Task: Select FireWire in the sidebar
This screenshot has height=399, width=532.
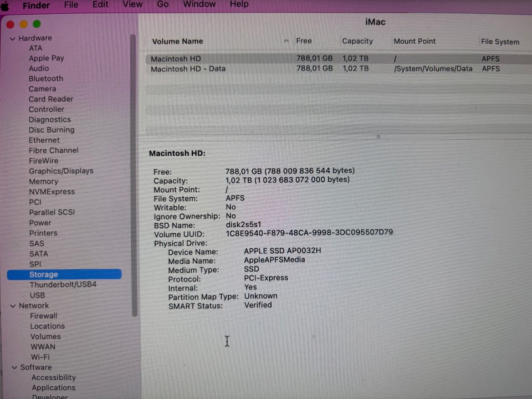Action: click(43, 161)
